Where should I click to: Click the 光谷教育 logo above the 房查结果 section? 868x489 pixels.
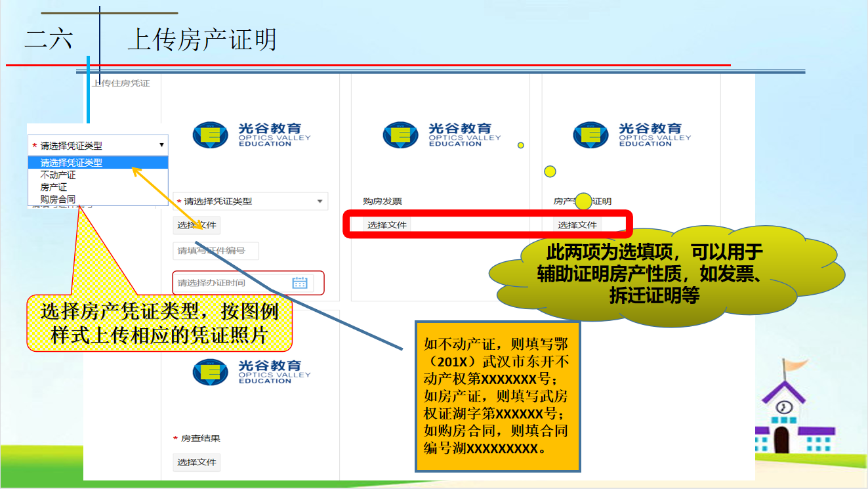tap(251, 372)
